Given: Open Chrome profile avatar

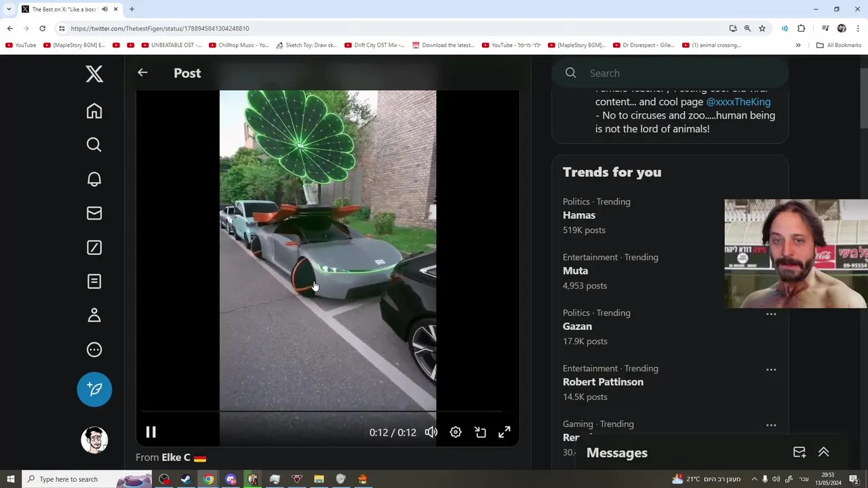Looking at the screenshot, I should pyautogui.click(x=842, y=28).
